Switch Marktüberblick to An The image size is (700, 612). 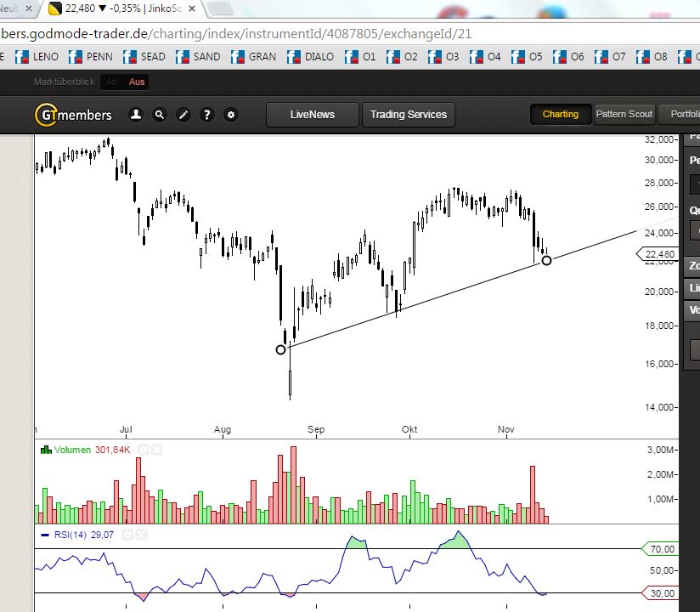[x=111, y=82]
